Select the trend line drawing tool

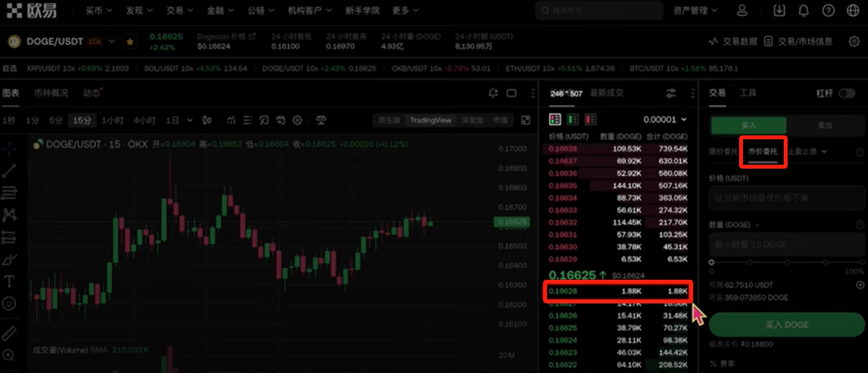(x=9, y=171)
